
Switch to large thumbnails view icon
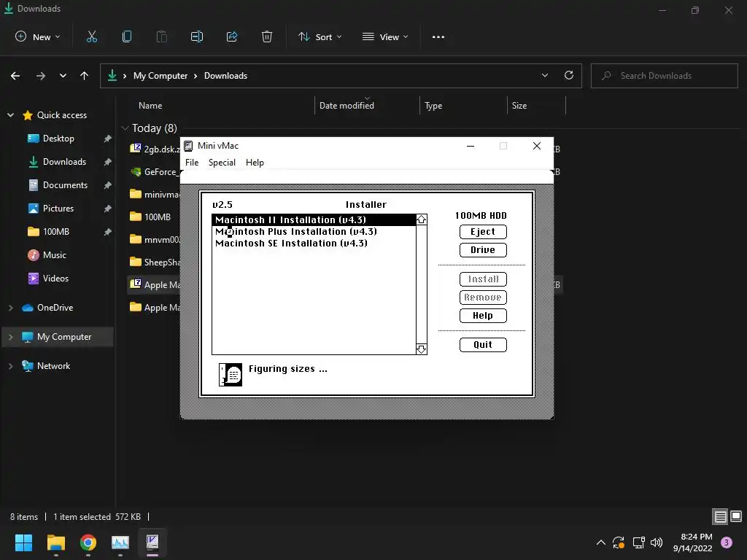click(x=736, y=517)
